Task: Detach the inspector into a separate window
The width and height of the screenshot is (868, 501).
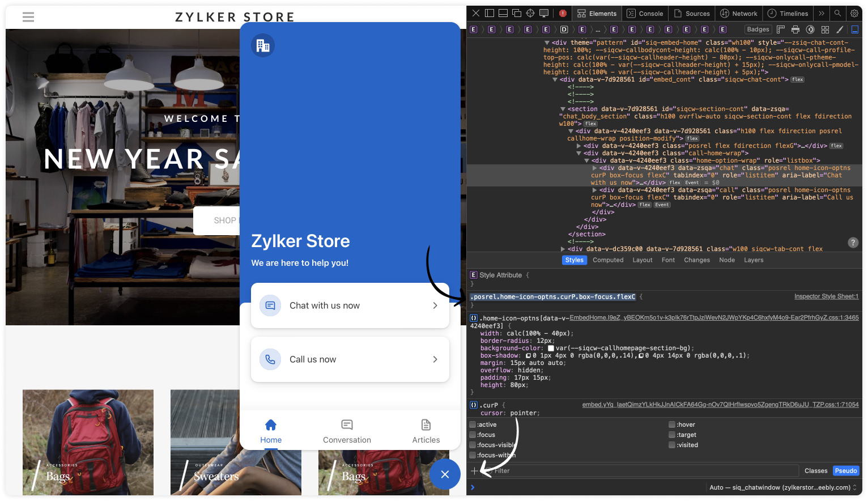Action: (517, 13)
